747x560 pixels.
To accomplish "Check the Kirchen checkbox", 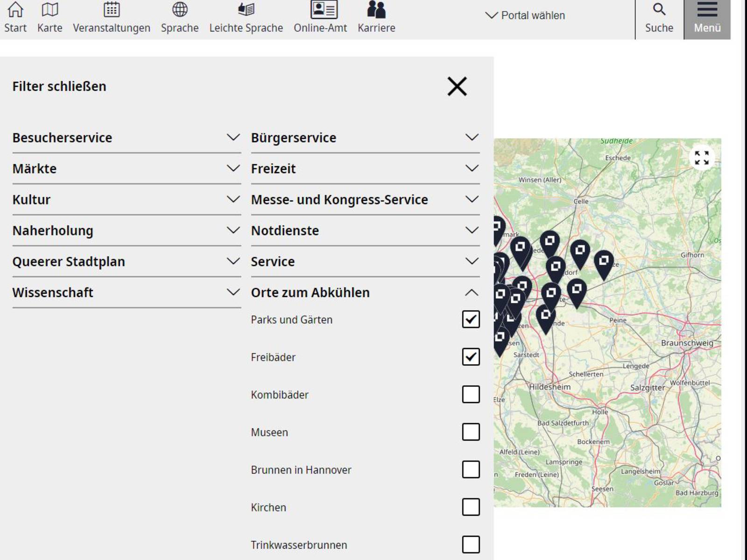I will [471, 507].
